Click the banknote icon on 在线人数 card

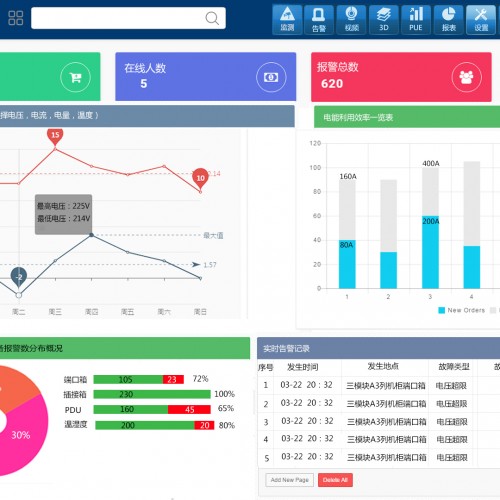[x=271, y=77]
